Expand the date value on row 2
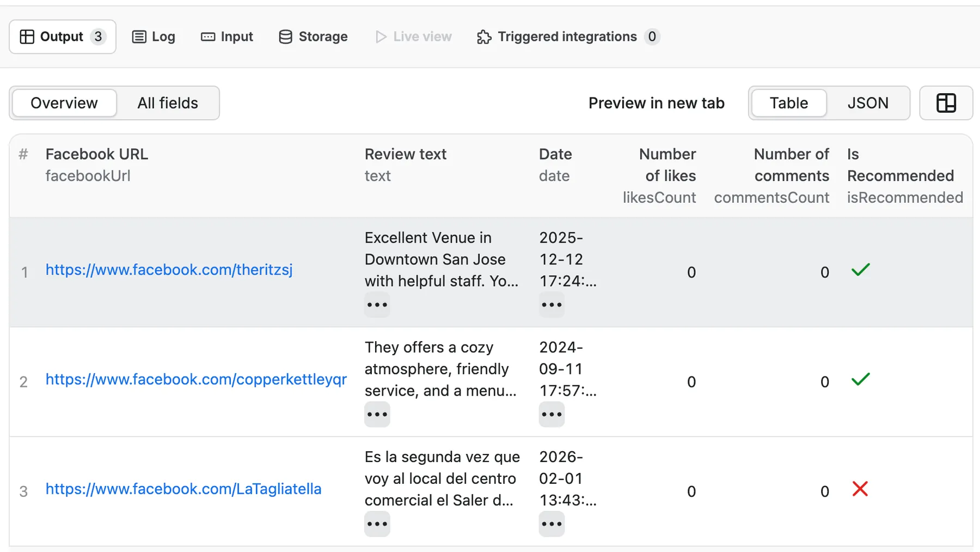Image resolution: width=980 pixels, height=552 pixels. pyautogui.click(x=552, y=414)
